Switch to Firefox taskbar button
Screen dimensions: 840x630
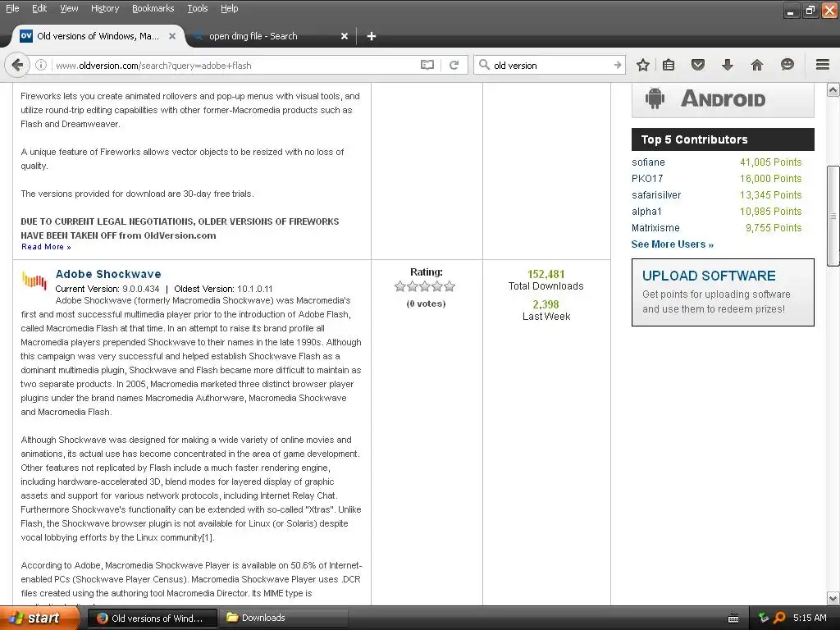152,619
